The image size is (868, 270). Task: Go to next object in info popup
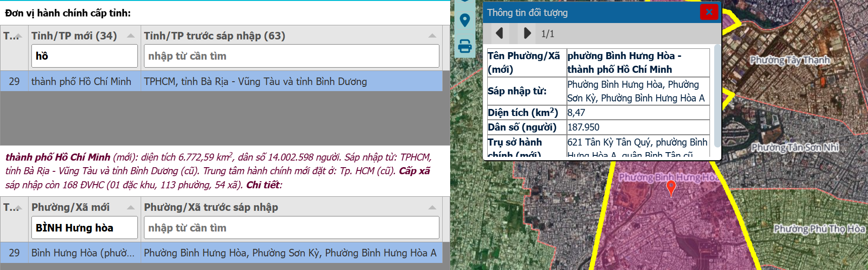527,33
